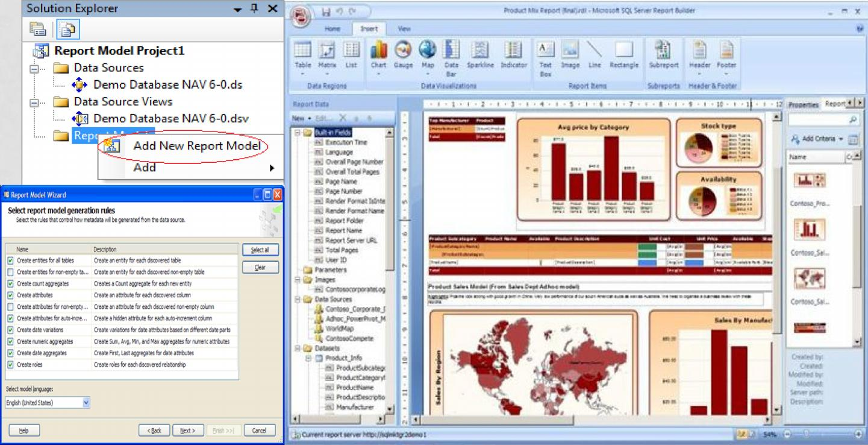Collapse the Built-in Fields node expander
This screenshot has height=445, width=868.
297,132
